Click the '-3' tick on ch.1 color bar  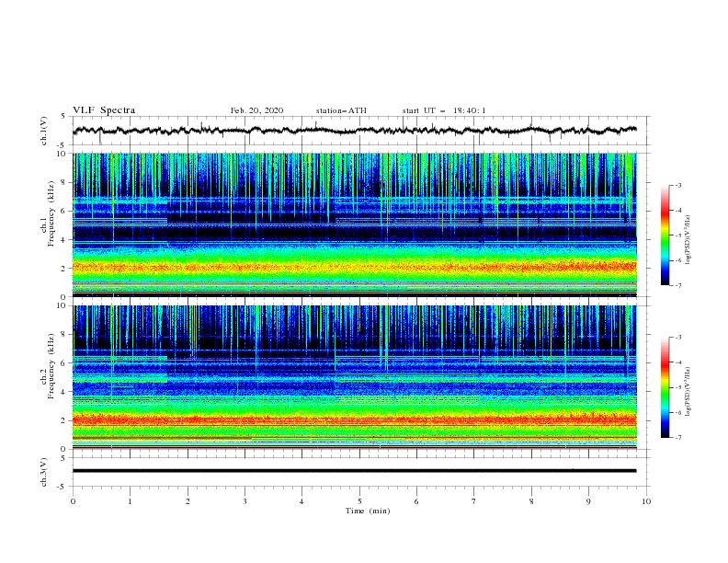[677, 185]
